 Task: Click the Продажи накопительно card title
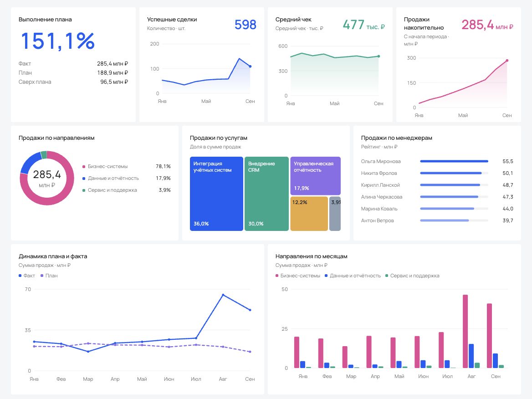tap(424, 23)
